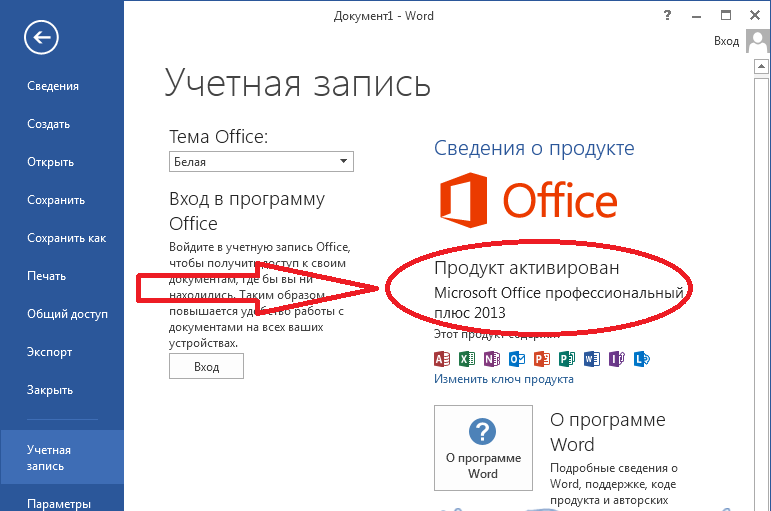Open Печать in the sidebar
Image resolution: width=771 pixels, height=511 pixels.
(x=46, y=276)
